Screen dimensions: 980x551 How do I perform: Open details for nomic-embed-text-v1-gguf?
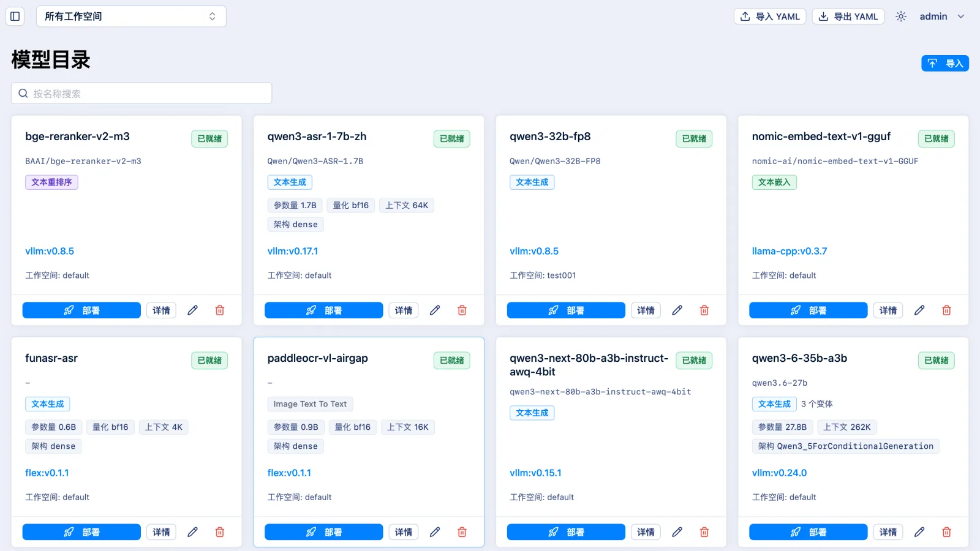click(x=888, y=310)
